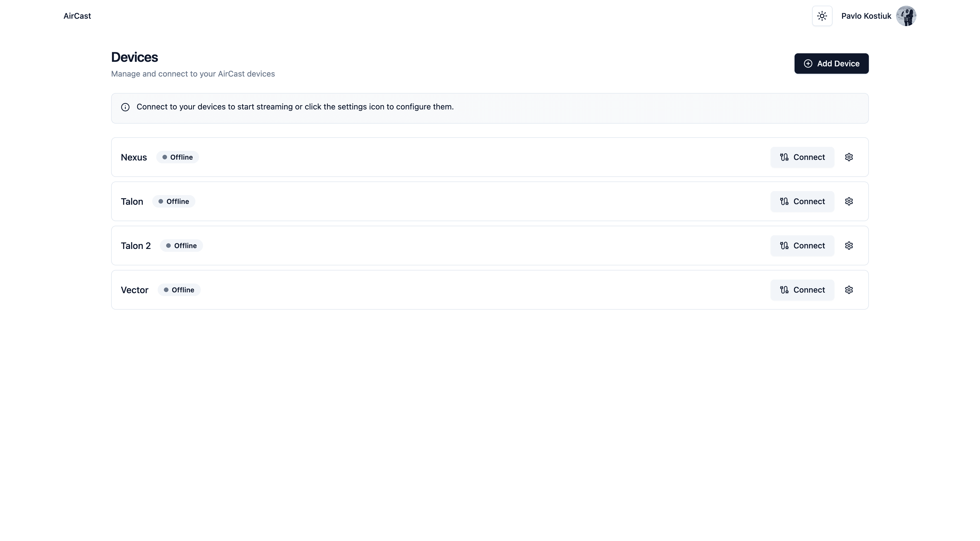Open settings for the Talon 2 device
The image size is (980, 541).
coord(849,245)
